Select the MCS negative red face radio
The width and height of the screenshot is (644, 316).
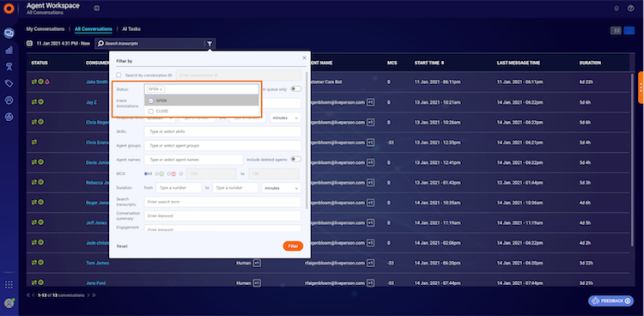click(169, 173)
